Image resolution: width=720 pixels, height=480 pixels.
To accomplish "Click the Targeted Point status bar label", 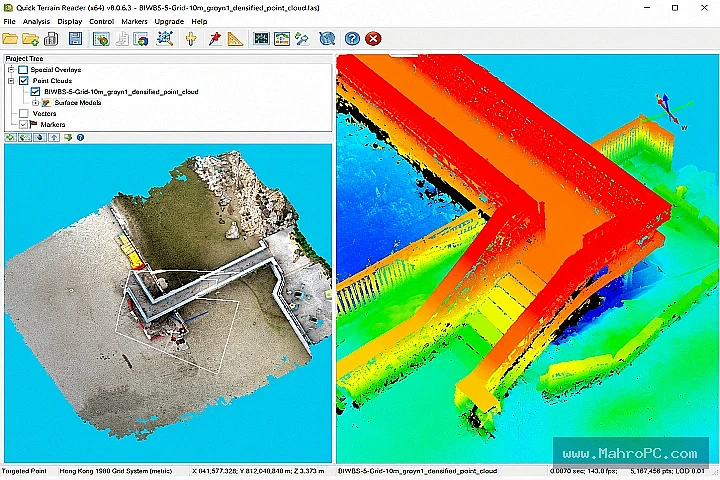I will tap(24, 471).
